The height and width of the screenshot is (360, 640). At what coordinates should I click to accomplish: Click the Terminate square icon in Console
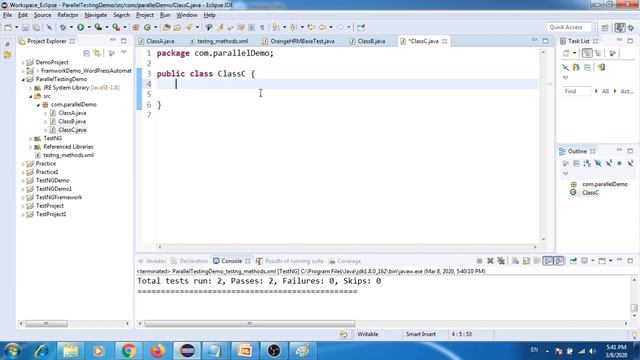[480, 261]
